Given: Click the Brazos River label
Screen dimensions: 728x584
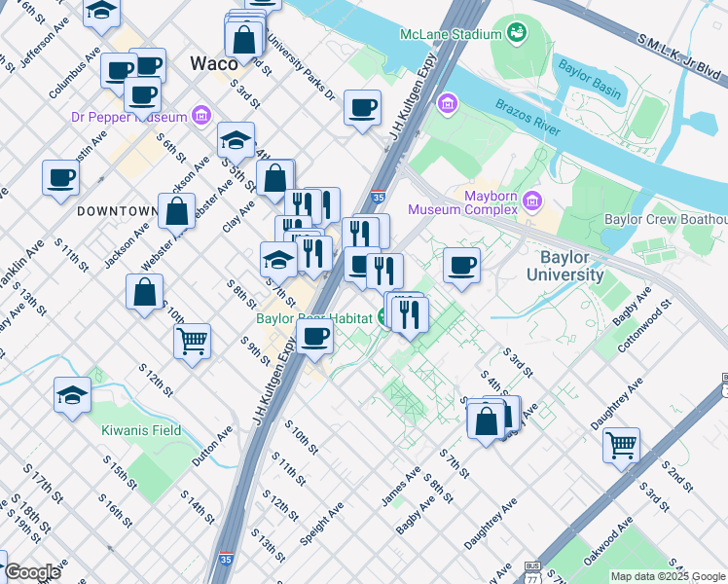Looking at the screenshot, I should point(528,118).
